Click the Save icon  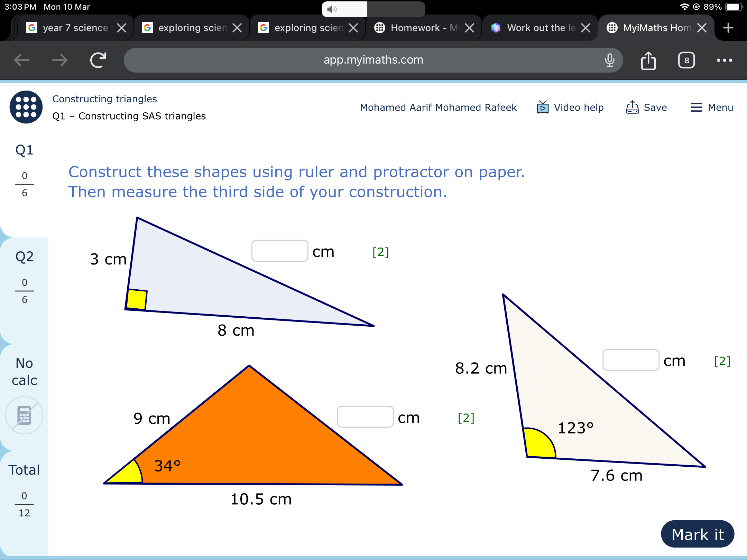pos(632,107)
